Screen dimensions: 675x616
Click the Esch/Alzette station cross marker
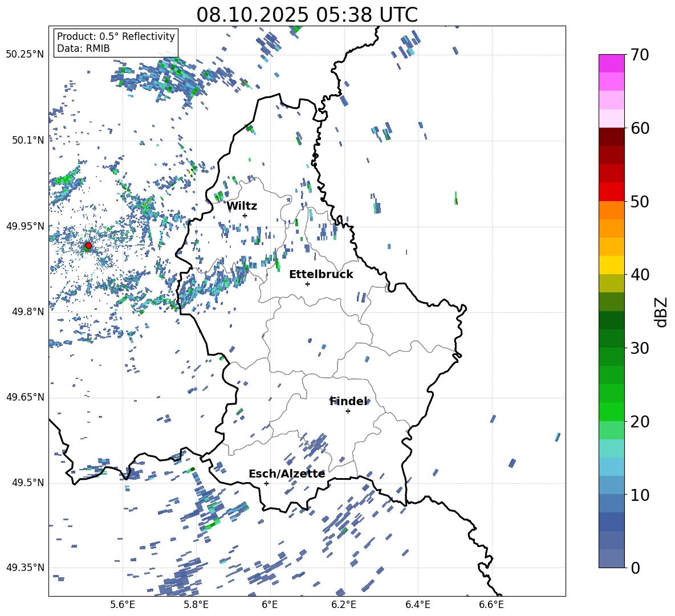tap(266, 483)
